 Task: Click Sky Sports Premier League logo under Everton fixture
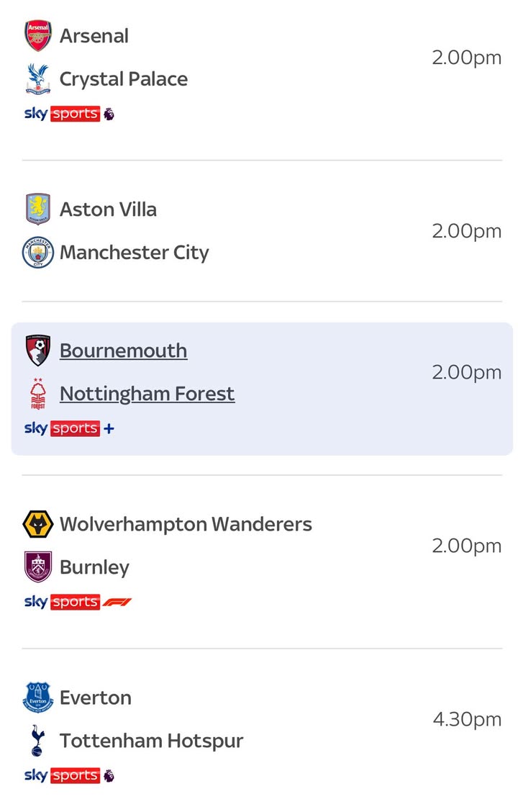click(x=69, y=775)
